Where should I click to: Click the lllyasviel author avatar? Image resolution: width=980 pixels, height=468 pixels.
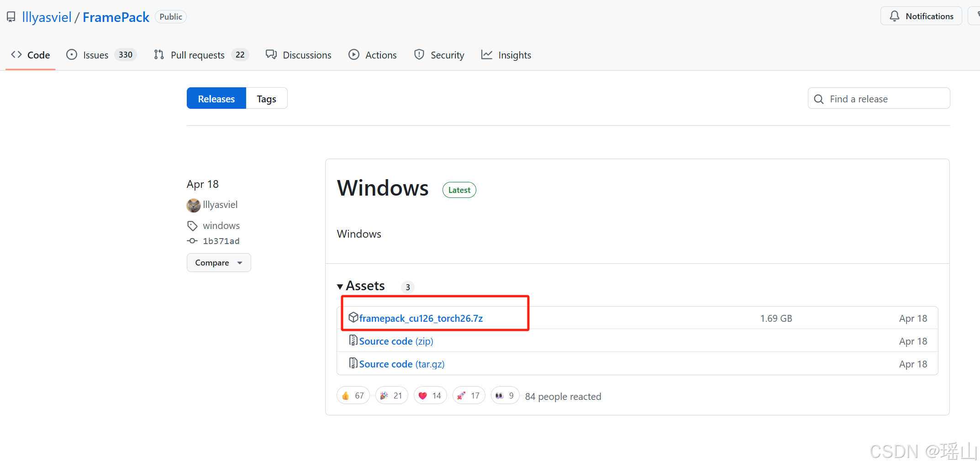(194, 205)
